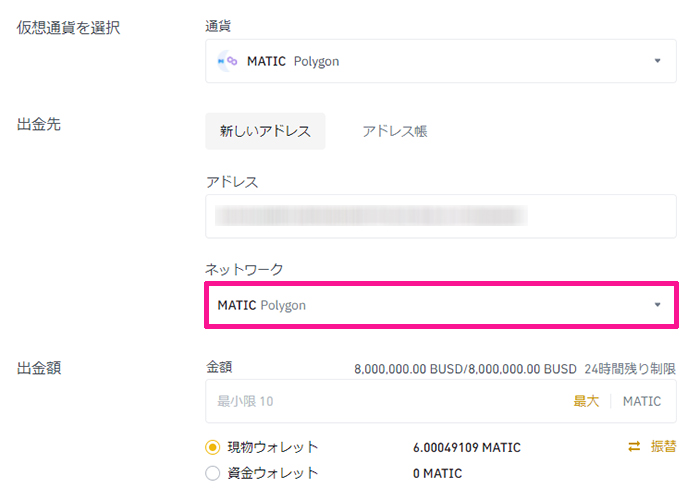Select the 現物ウォレット radio button
Image resolution: width=700 pixels, height=500 pixels.
(x=212, y=447)
